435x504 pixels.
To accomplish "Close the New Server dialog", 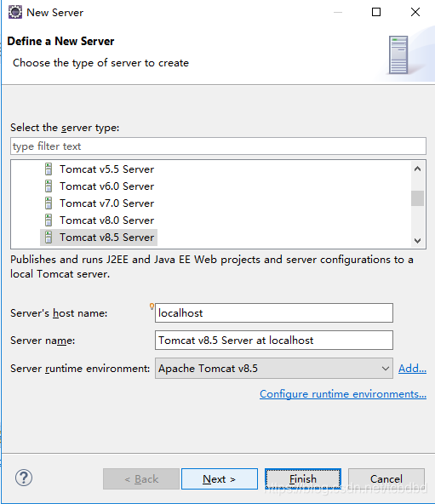I will 415,12.
